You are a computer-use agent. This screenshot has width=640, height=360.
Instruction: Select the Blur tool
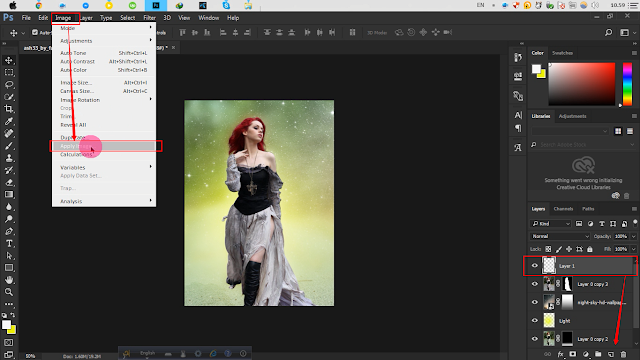pos(9,207)
